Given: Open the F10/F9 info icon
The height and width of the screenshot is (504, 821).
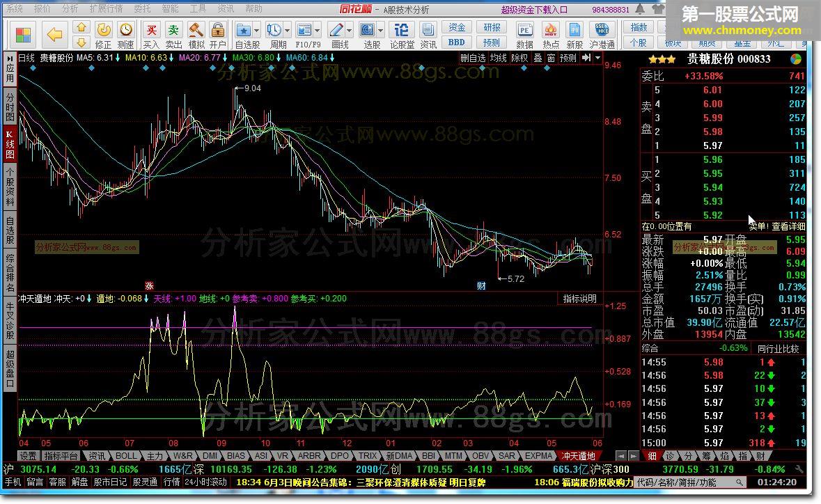Looking at the screenshot, I should pos(304,30).
